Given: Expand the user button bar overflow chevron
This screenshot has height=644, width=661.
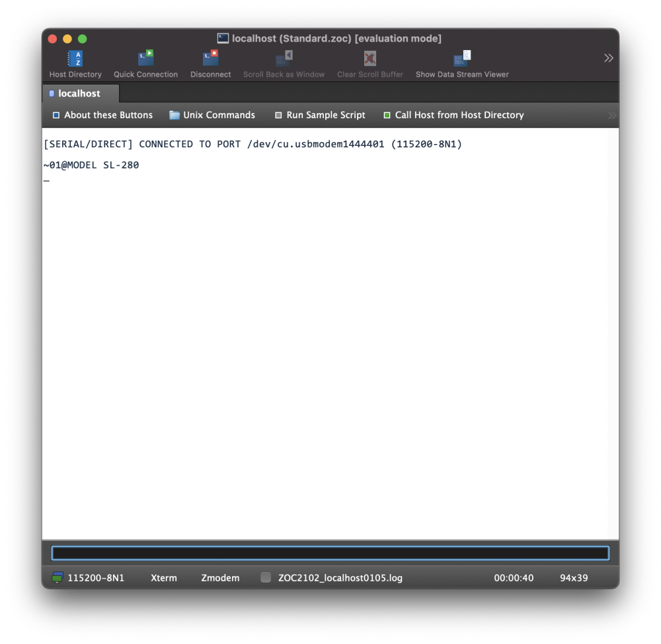Looking at the screenshot, I should tap(611, 116).
